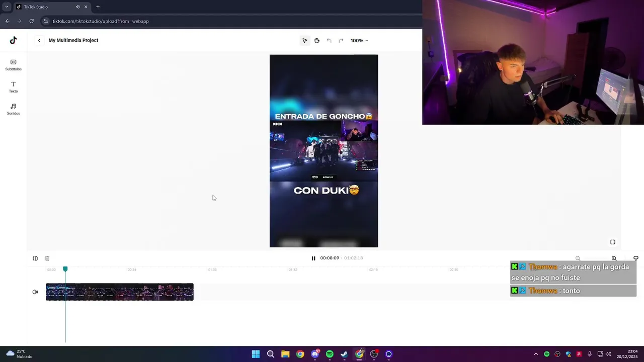The height and width of the screenshot is (362, 644).
Task: Click the TikTok logo icon
Action: click(13, 40)
